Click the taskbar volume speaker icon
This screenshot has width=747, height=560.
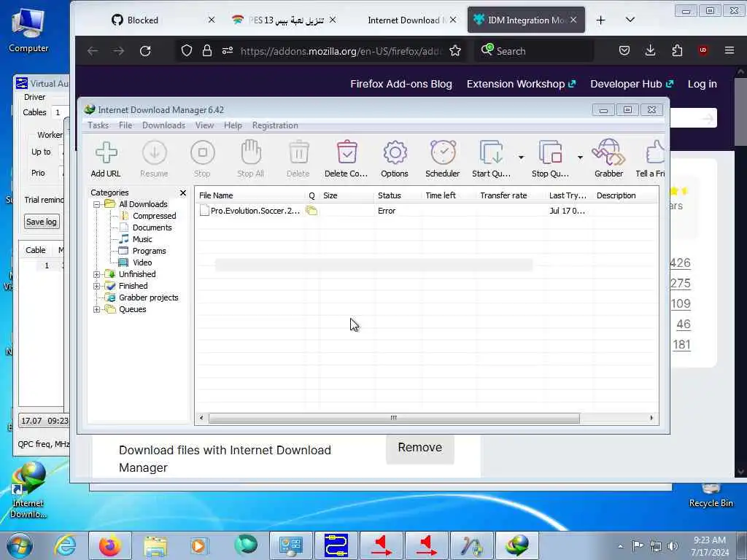click(673, 545)
